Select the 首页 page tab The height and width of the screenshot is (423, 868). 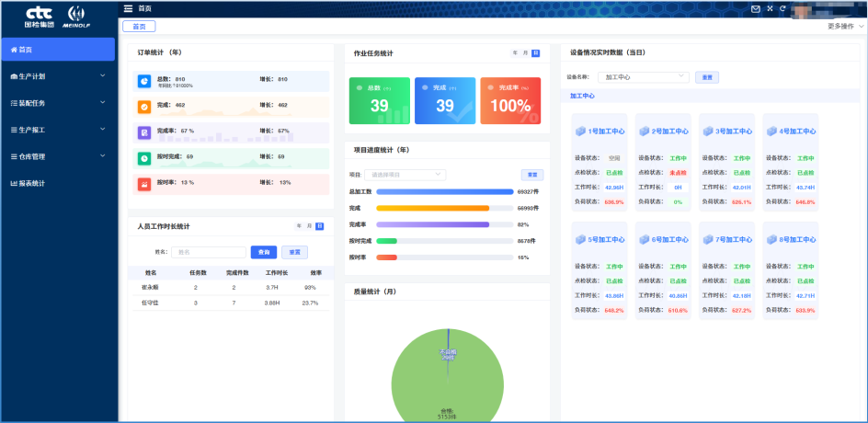point(139,26)
